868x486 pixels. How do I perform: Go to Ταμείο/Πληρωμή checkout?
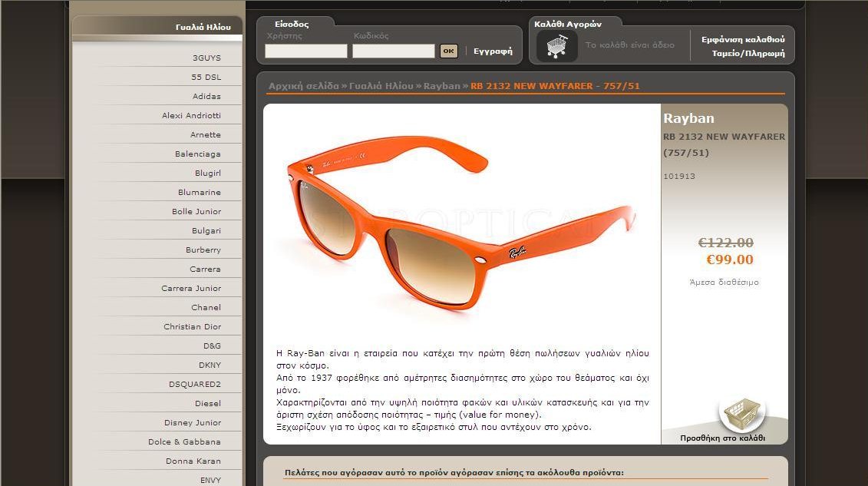point(748,54)
